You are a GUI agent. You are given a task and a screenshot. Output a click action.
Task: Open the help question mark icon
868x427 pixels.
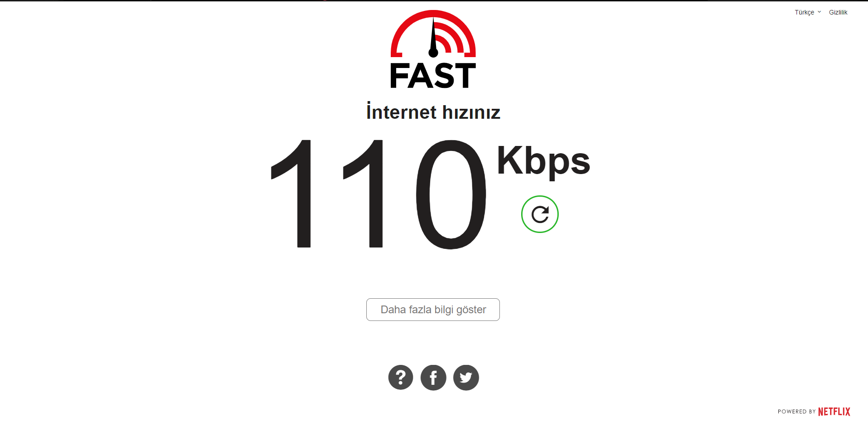(x=401, y=378)
